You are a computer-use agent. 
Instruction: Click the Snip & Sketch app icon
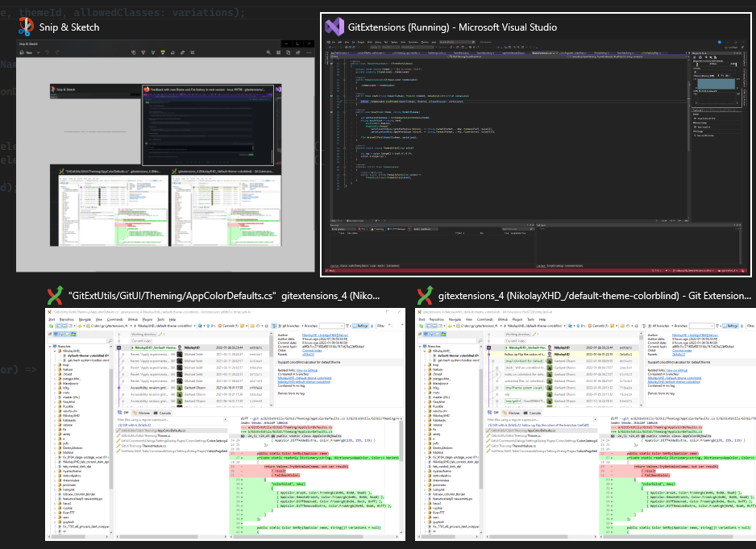point(26,27)
